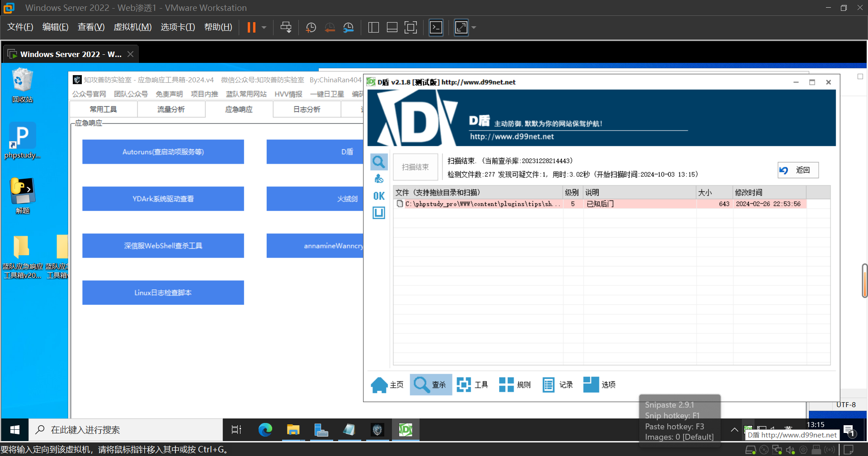868x456 pixels.
Task: Click the VMware pause virtual machine icon
Action: tap(251, 28)
